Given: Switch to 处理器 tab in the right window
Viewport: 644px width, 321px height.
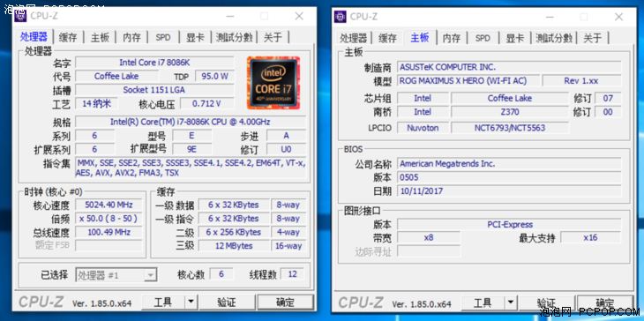Looking at the screenshot, I should pyautogui.click(x=353, y=38).
